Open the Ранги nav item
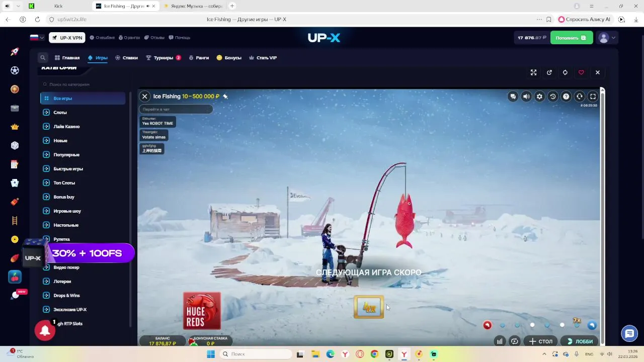 (x=199, y=58)
